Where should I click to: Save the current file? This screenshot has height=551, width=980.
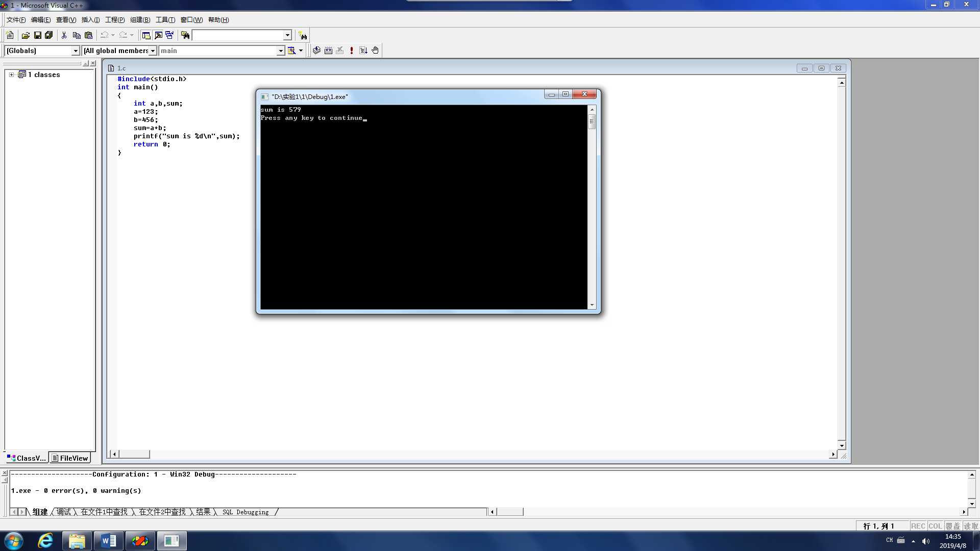coord(37,35)
